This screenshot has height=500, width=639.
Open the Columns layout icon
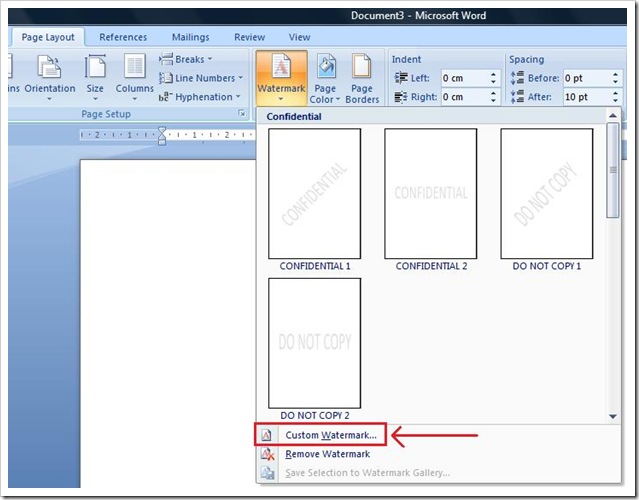[x=134, y=66]
